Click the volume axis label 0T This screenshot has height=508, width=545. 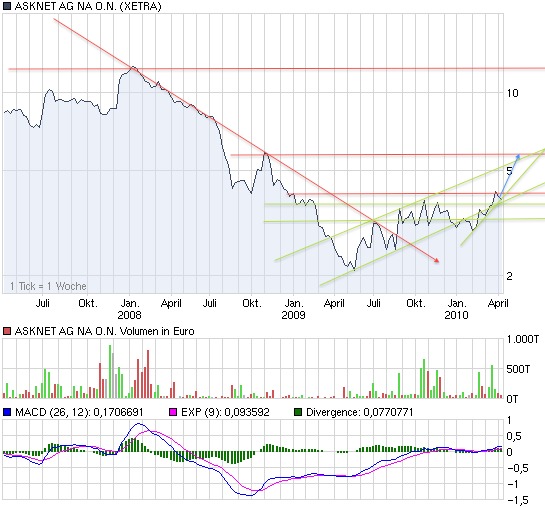(x=512, y=399)
